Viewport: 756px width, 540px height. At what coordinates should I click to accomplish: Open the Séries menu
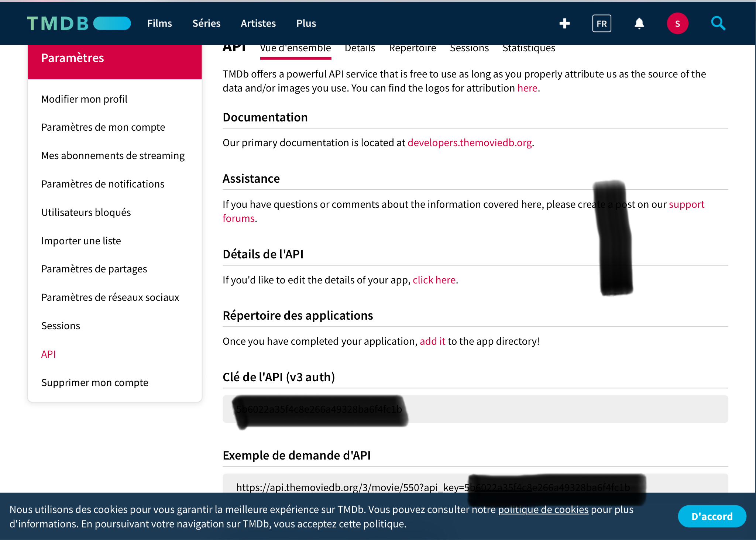(x=206, y=23)
